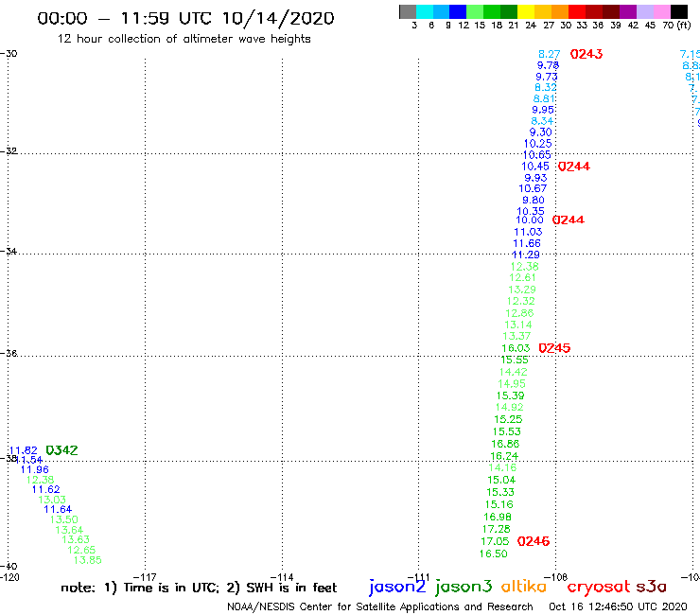Image resolution: width=700 pixels, height=615 pixels.
Task: Click the 0244 marker beside 10.45
Action: [x=574, y=167]
